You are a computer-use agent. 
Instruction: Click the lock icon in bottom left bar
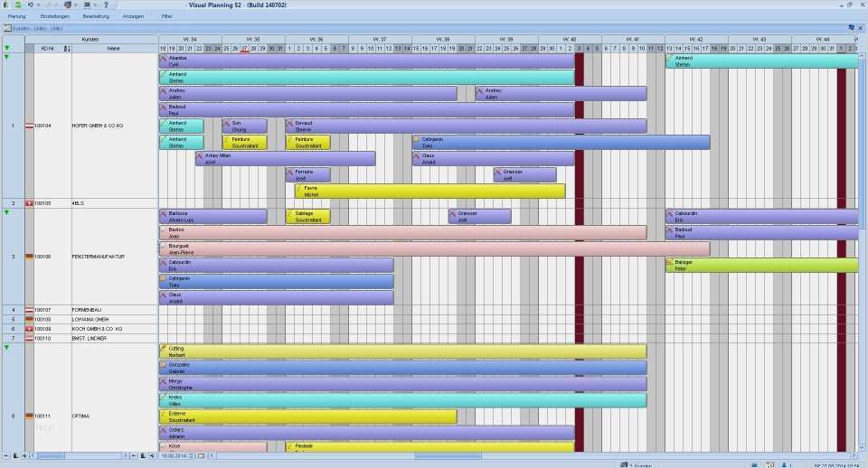[x=15, y=456]
